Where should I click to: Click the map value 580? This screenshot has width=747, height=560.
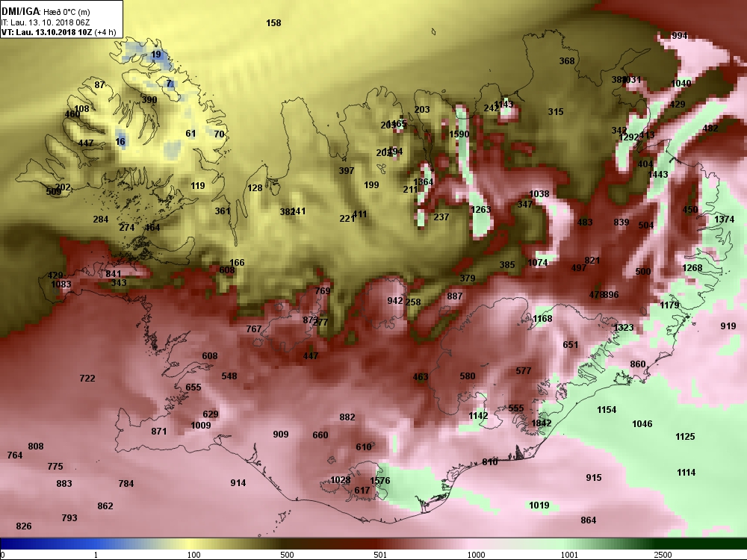pyautogui.click(x=468, y=376)
